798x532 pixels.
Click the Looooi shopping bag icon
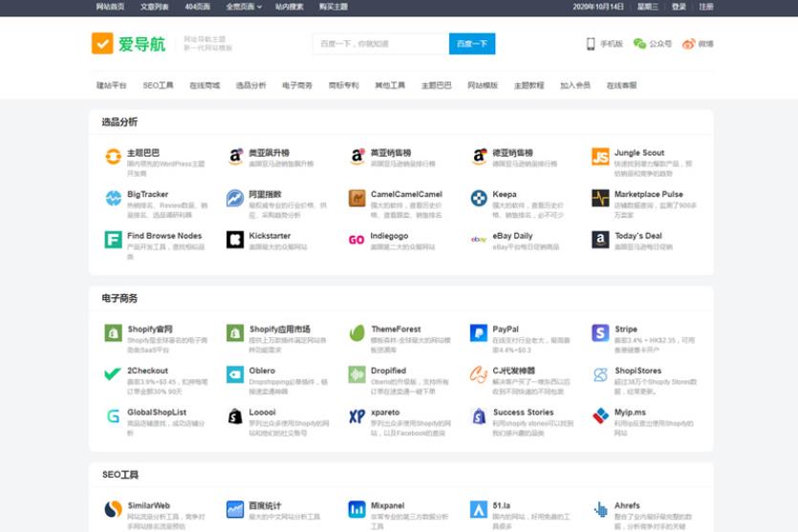[x=235, y=416]
